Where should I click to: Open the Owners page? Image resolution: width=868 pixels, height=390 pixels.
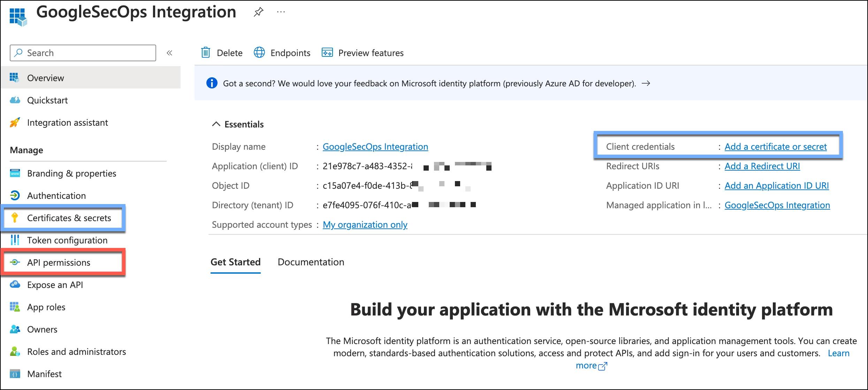click(42, 329)
